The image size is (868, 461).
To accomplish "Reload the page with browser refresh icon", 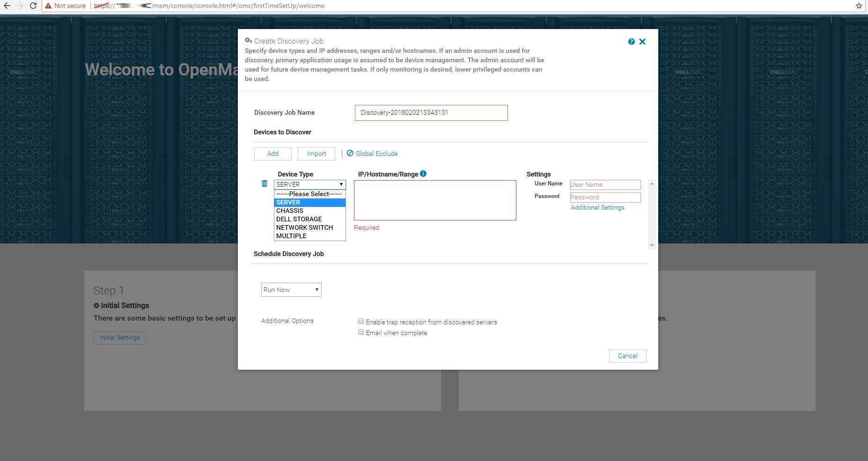I will tap(33, 6).
